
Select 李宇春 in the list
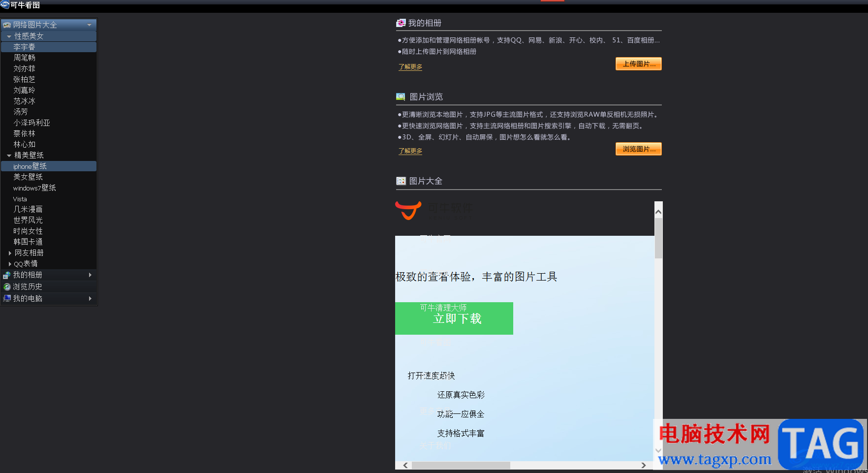click(x=49, y=47)
